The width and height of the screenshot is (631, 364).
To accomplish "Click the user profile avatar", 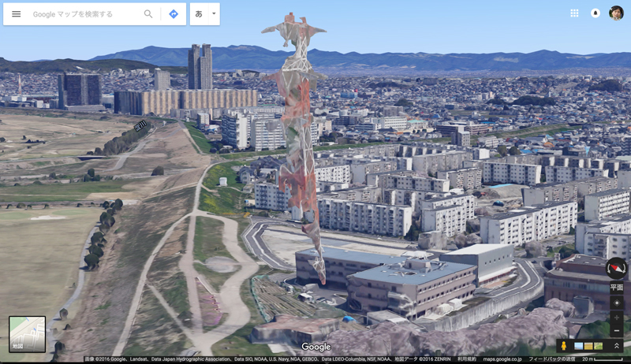I will pyautogui.click(x=616, y=13).
